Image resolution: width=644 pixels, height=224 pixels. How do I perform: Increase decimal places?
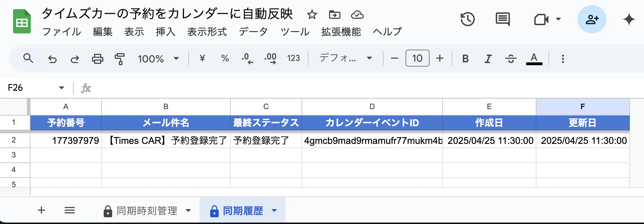tap(270, 58)
